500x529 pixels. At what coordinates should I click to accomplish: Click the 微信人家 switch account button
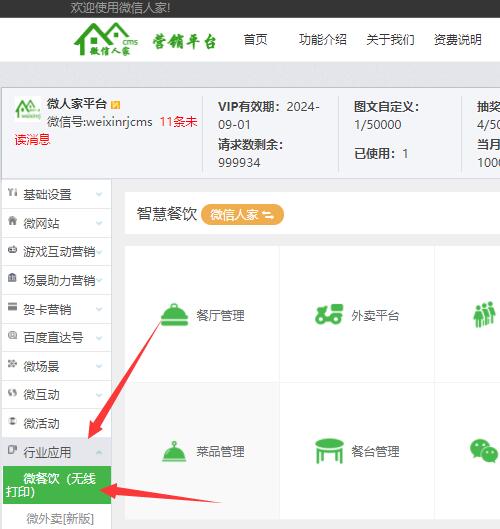(242, 214)
